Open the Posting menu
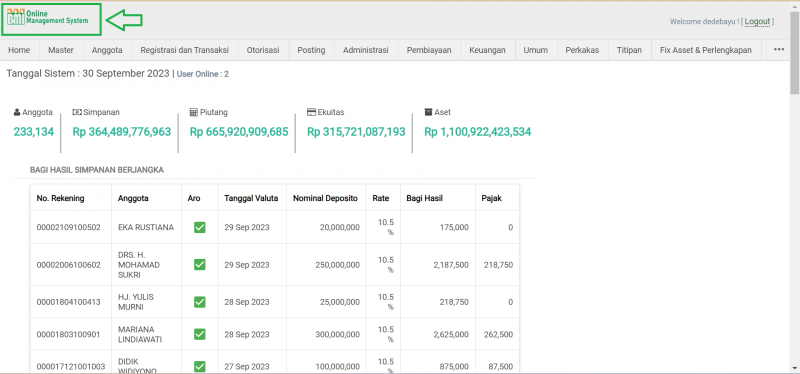 [x=311, y=50]
